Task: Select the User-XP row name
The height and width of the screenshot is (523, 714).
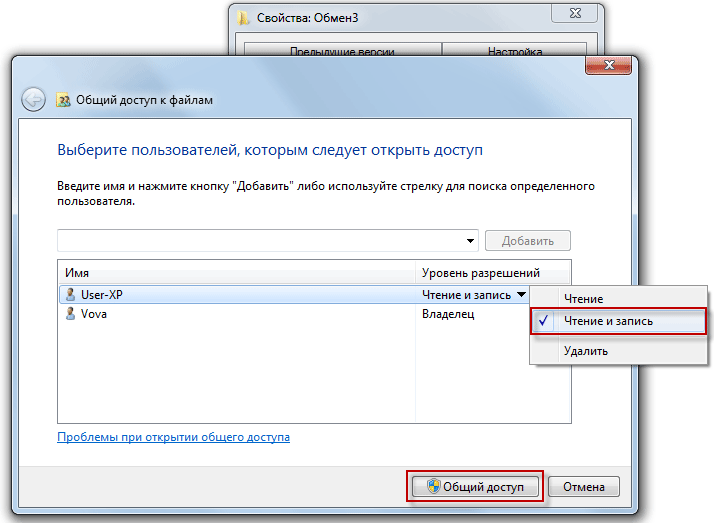Action: 102,295
